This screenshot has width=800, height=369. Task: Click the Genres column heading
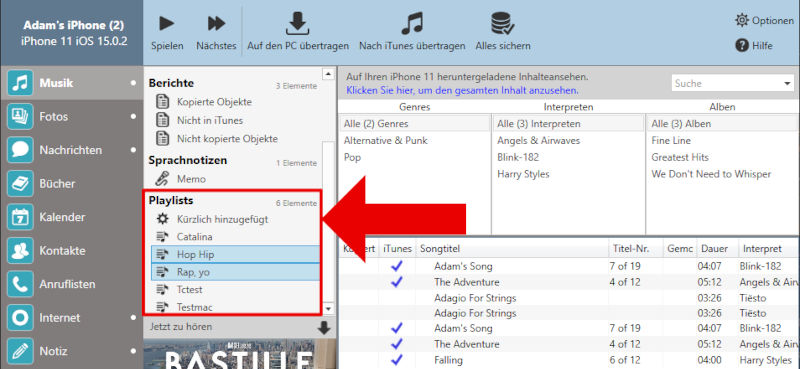click(415, 107)
